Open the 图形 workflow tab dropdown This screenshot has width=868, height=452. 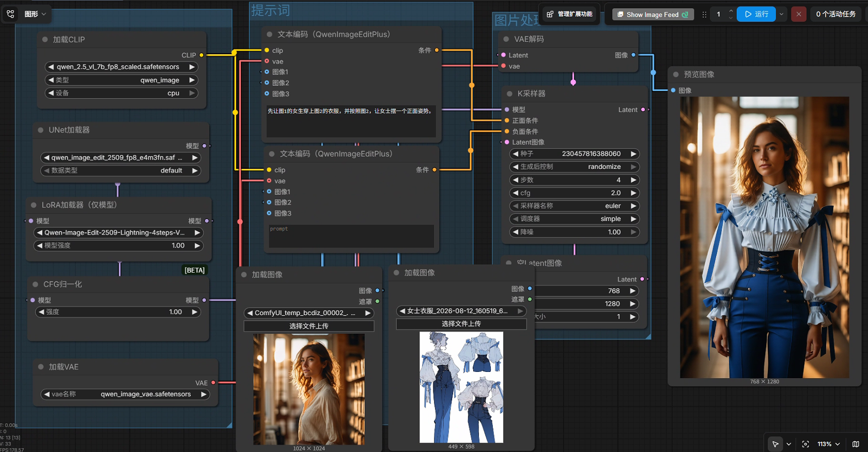(35, 14)
